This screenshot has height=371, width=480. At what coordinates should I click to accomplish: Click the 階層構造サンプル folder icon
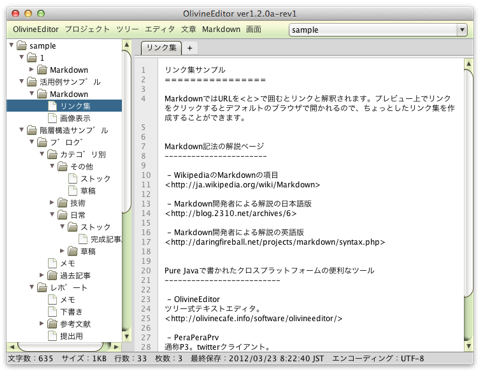(x=32, y=130)
